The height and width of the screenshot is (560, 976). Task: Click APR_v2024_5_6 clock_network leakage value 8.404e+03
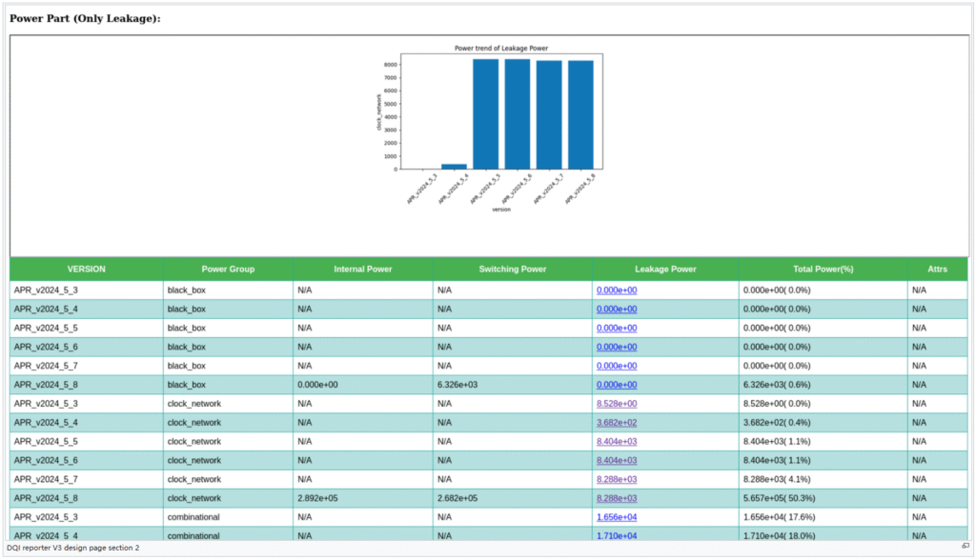click(x=617, y=461)
